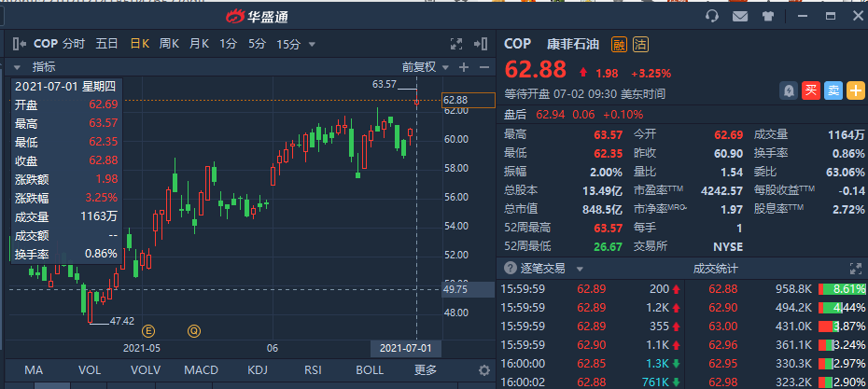Open customer service headset icon
This screenshot has height=389, width=868.
(712, 16)
